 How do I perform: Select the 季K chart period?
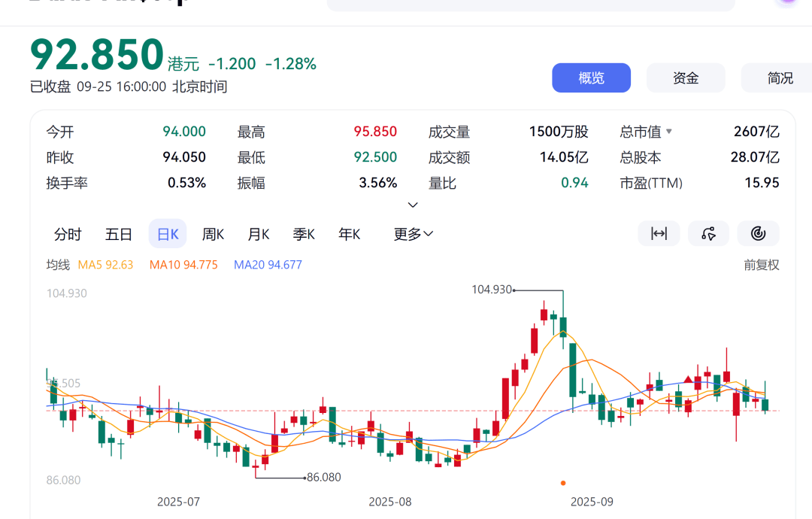coord(304,234)
